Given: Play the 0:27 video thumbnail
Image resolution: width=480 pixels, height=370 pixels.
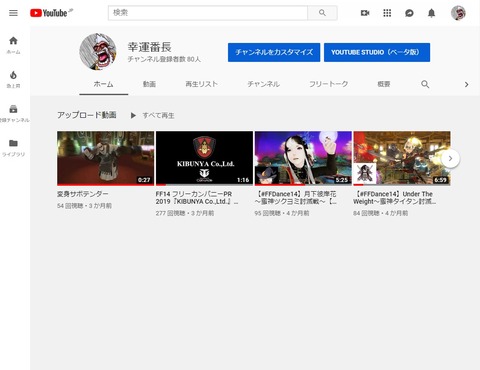Looking at the screenshot, I should (x=105, y=158).
